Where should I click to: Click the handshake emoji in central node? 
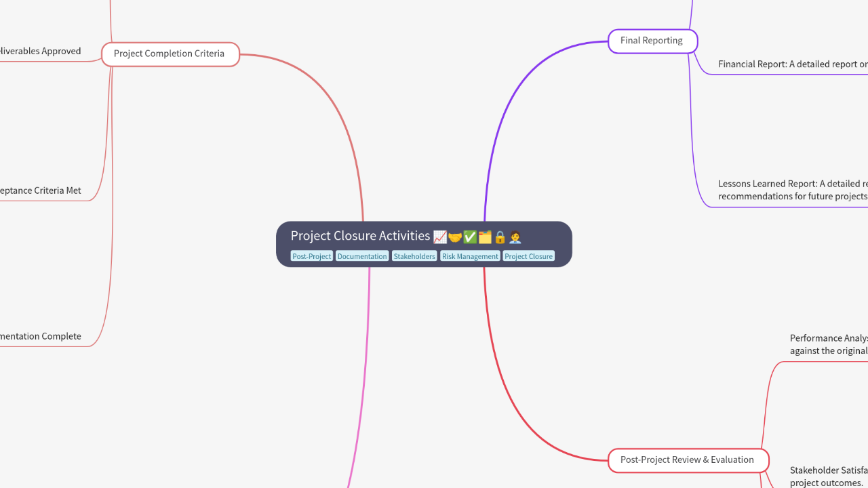click(455, 237)
